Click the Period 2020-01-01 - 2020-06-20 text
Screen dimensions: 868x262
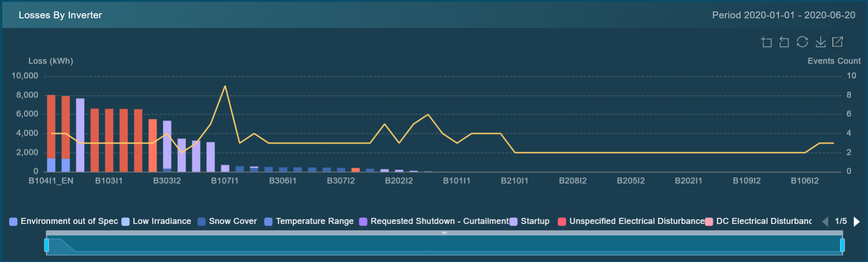point(784,15)
